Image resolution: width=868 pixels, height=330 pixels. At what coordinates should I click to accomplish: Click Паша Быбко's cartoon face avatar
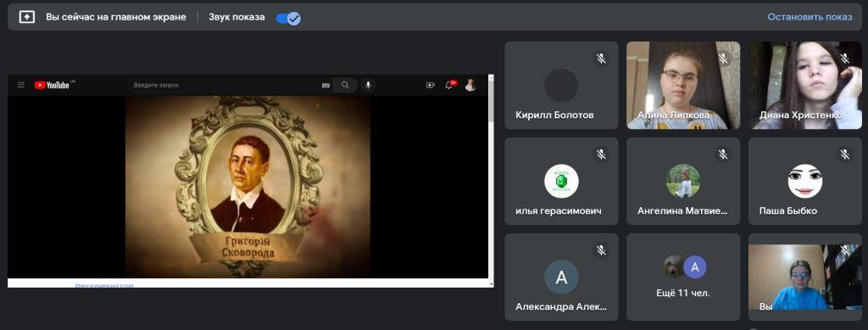pos(805,181)
